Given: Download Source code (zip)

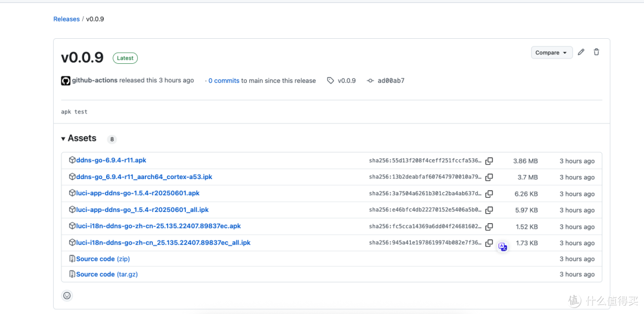Looking at the screenshot, I should pos(103,259).
